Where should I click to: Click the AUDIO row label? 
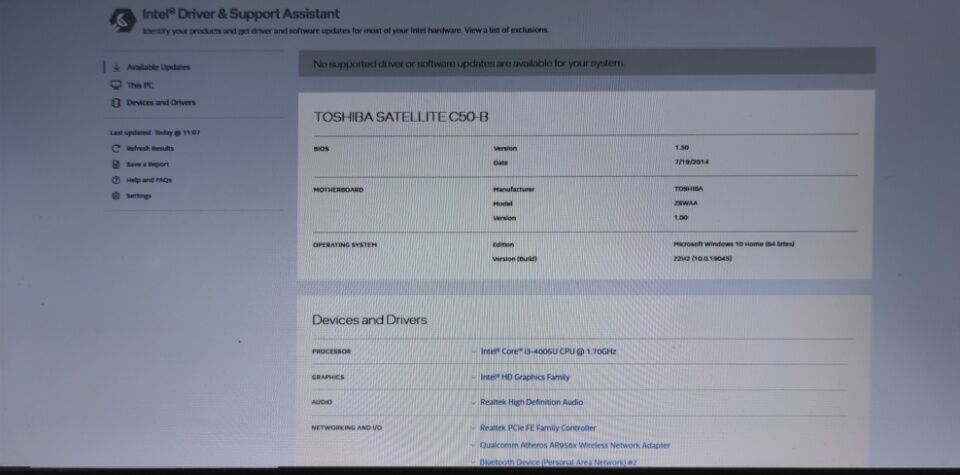322,403
